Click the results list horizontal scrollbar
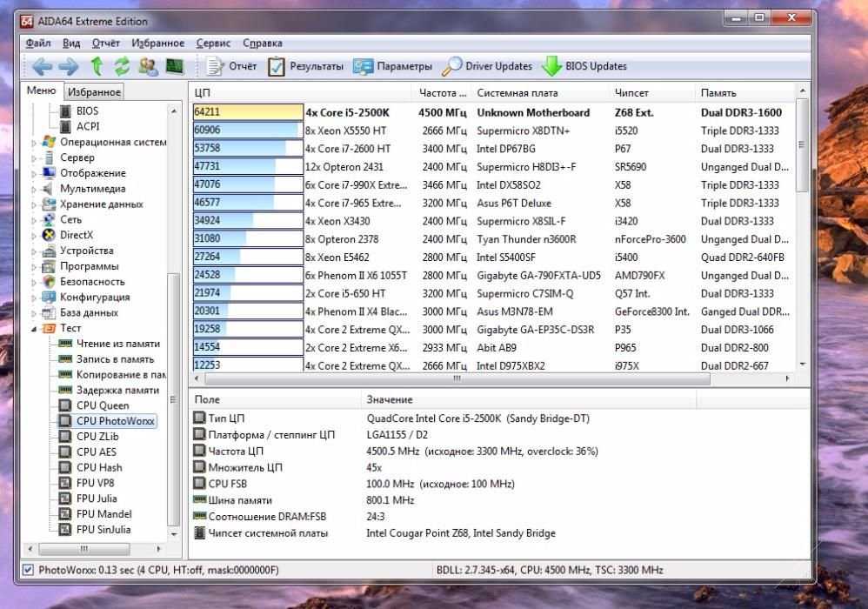 pos(457,378)
